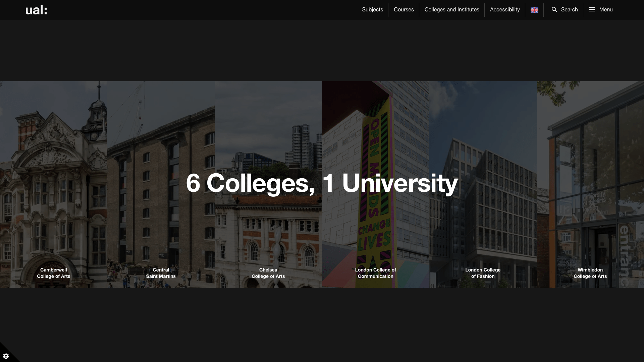Screen dimensions: 644x362
Task: Open Wimbledon College of Arts link
Action: [590, 273]
